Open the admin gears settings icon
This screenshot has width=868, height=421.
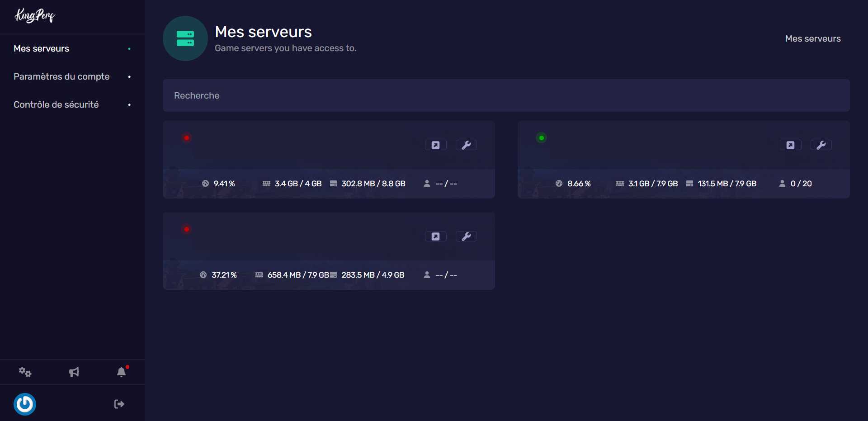coord(25,372)
